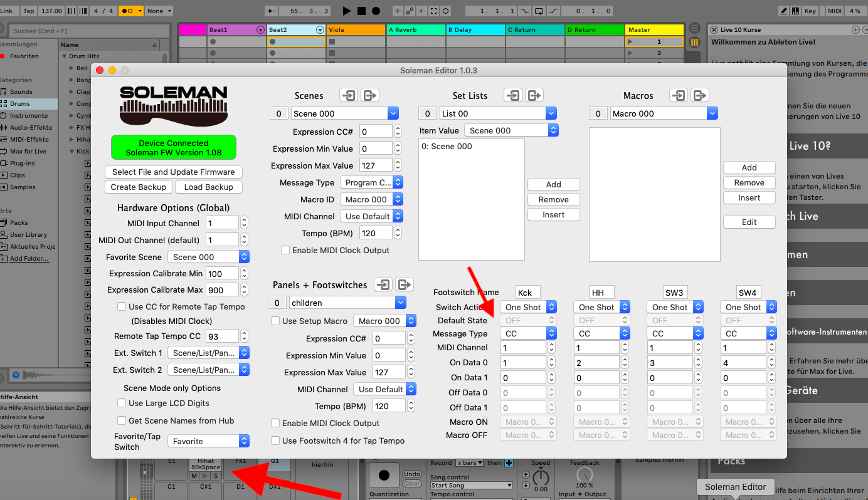
Task: Show Ableton session view selector icon
Action: tap(694, 42)
